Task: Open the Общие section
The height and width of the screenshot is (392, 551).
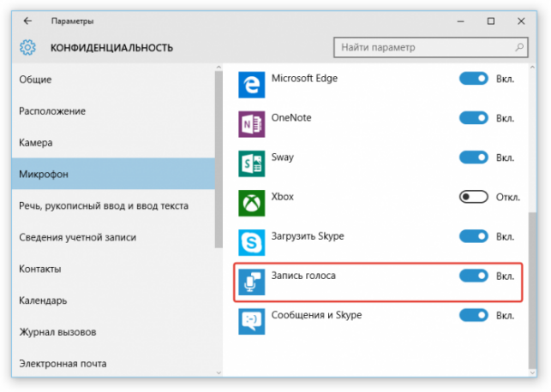Action: (113, 80)
